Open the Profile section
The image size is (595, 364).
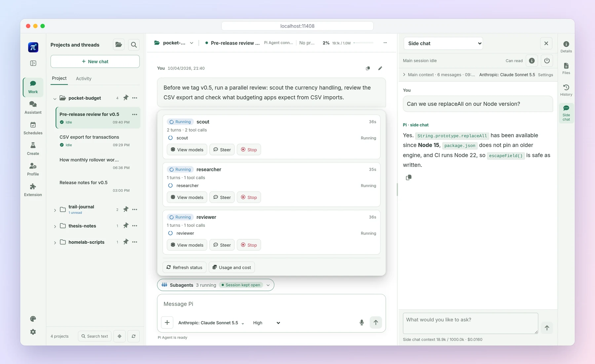point(33,169)
